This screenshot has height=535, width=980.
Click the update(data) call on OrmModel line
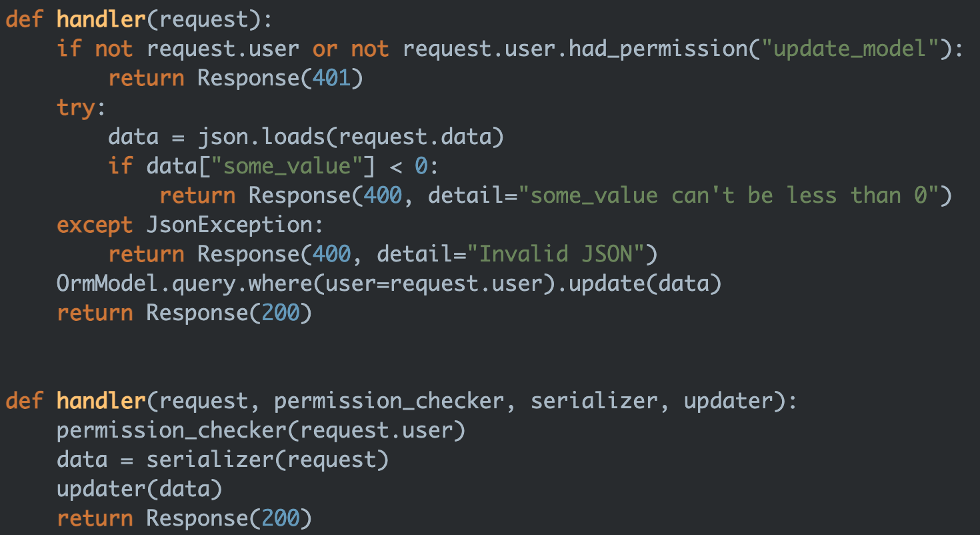[645, 284]
